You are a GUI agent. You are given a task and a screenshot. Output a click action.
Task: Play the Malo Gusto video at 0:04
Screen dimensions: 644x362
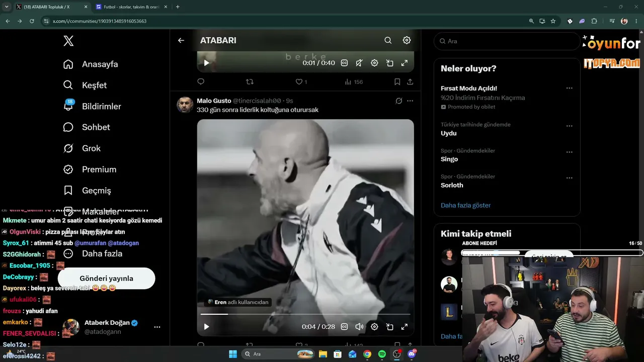(x=206, y=326)
